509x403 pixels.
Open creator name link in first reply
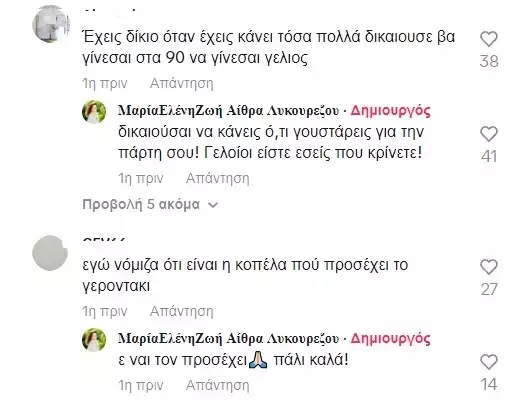[x=229, y=110]
